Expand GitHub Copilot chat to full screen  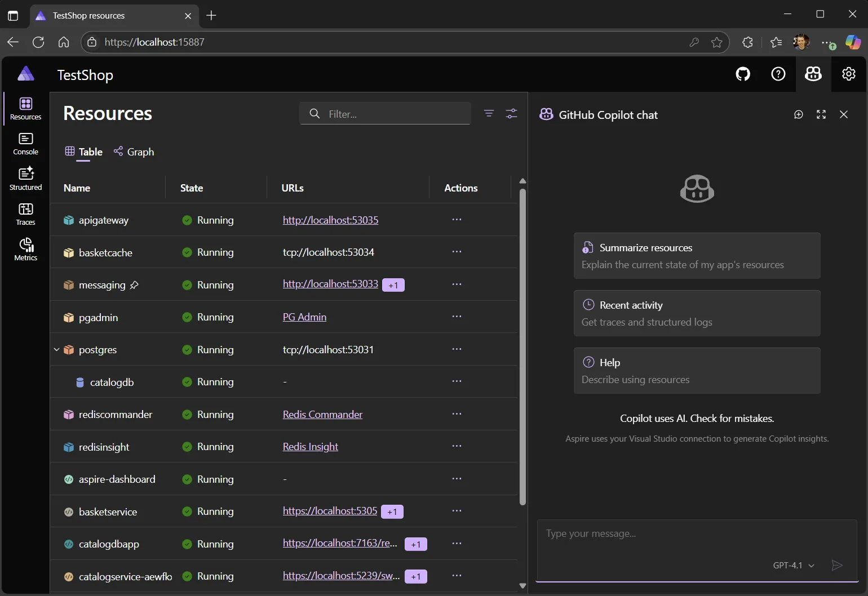click(821, 114)
